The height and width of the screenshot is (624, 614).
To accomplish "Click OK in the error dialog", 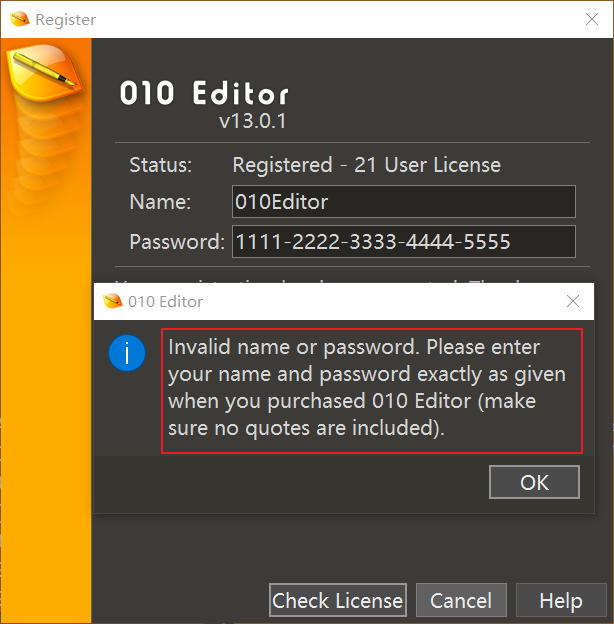I will tap(534, 482).
